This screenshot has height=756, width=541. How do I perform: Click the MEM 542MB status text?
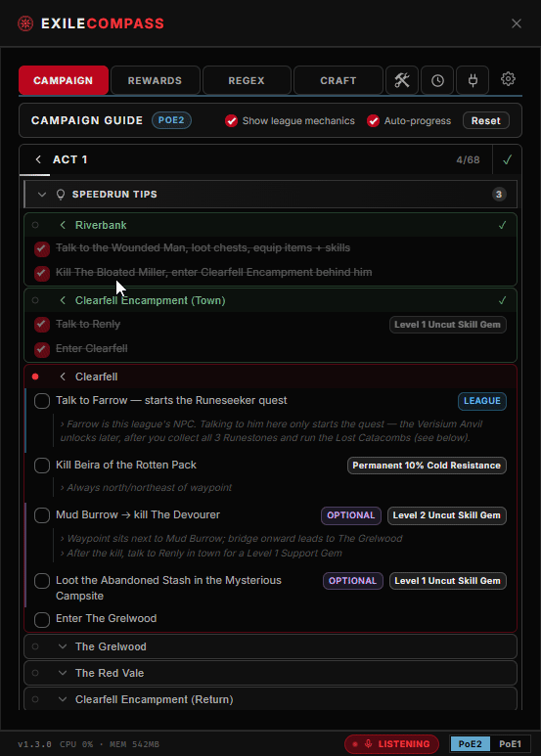134,744
